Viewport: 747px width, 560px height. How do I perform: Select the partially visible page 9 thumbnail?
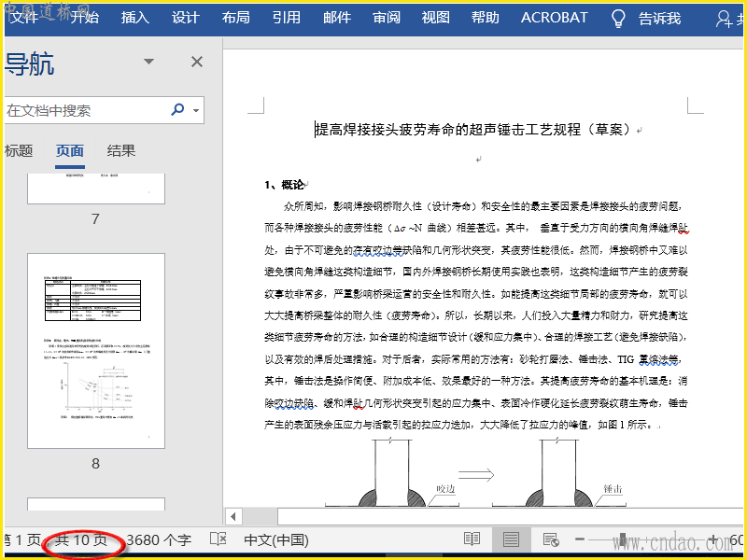(x=96, y=504)
